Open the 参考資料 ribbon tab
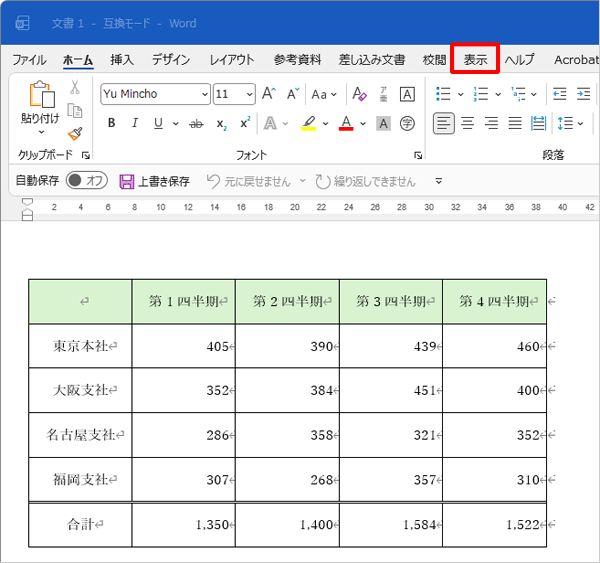This screenshot has height=563, width=600. tap(298, 60)
